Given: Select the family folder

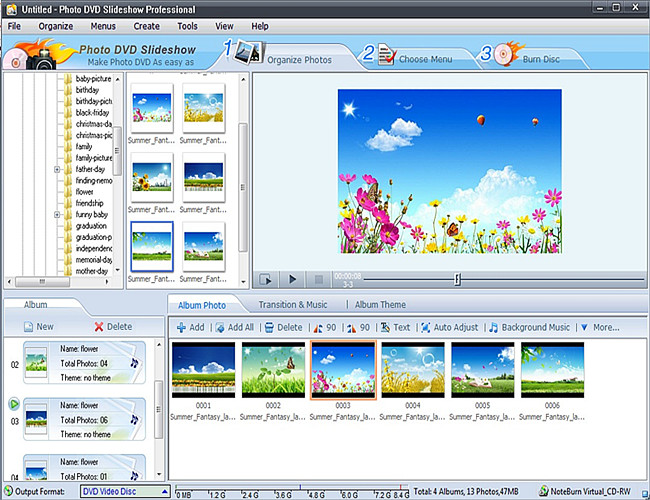Looking at the screenshot, I should (84, 146).
